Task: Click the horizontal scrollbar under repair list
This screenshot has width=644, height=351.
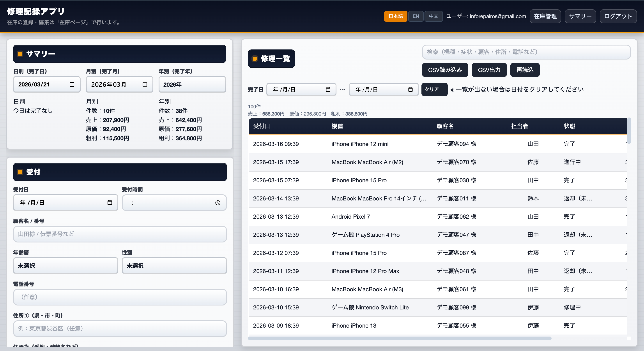Action: [400, 338]
